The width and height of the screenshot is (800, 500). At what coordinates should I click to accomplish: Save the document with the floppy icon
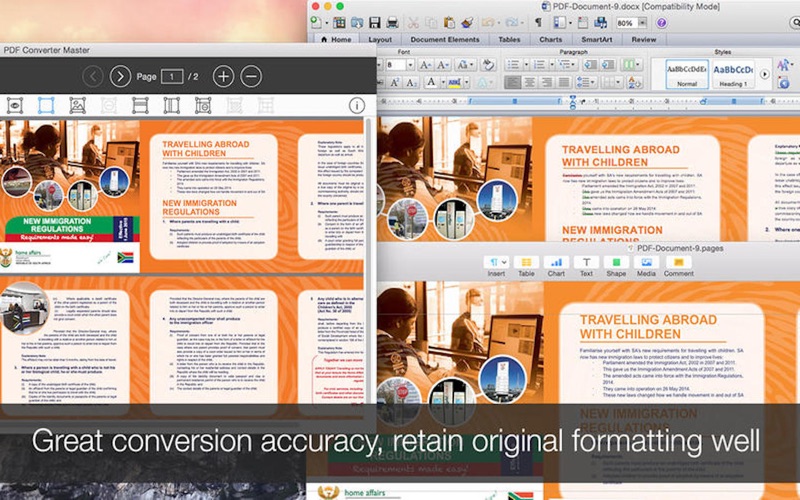375,22
